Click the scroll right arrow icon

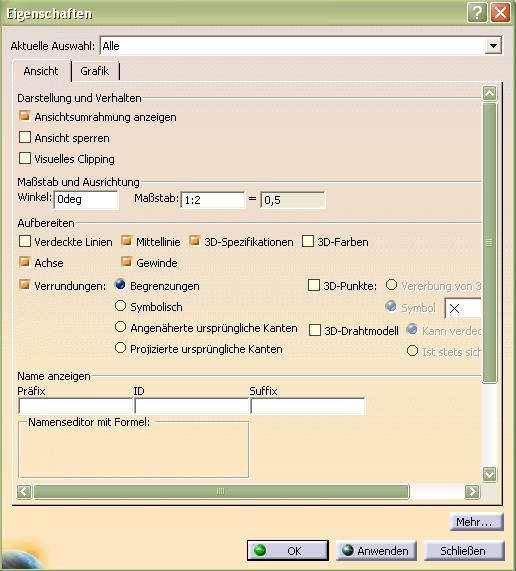click(472, 492)
